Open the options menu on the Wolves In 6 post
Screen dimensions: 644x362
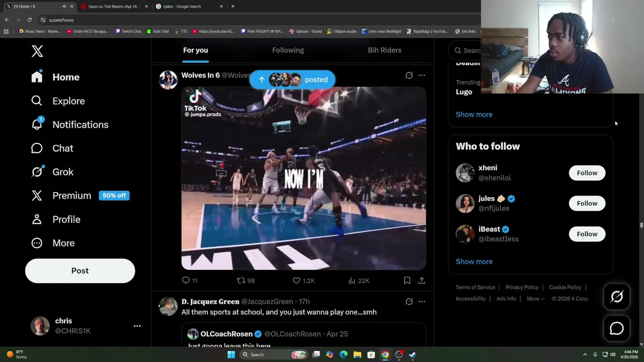[x=422, y=75]
